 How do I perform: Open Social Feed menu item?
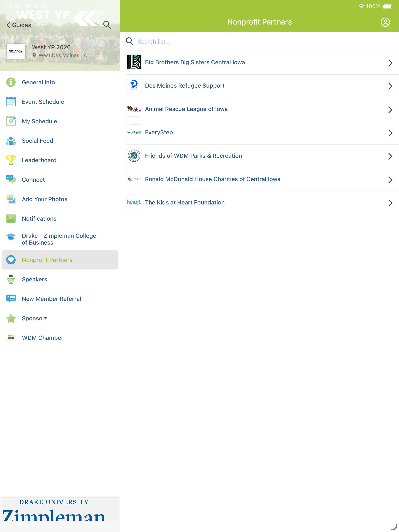tap(60, 141)
